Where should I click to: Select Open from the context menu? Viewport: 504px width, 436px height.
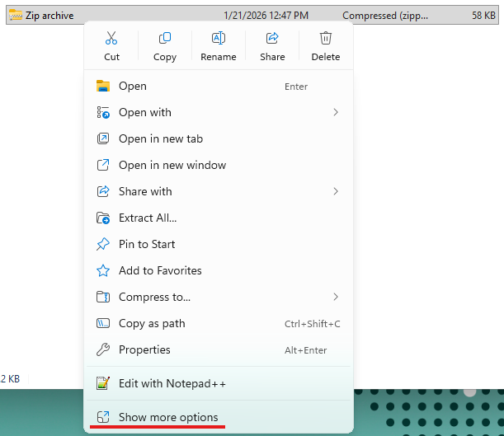tap(133, 86)
